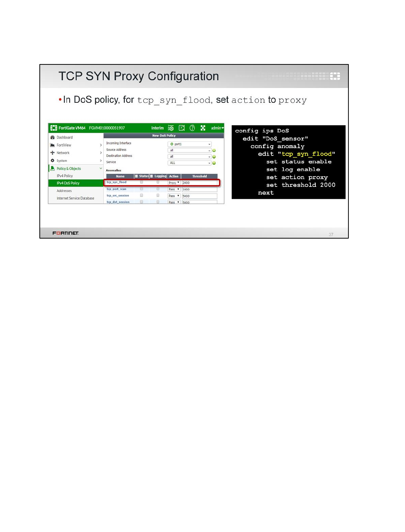The height and width of the screenshot is (532, 405).
Task: Expand the System menu chevron
Action: (101, 160)
